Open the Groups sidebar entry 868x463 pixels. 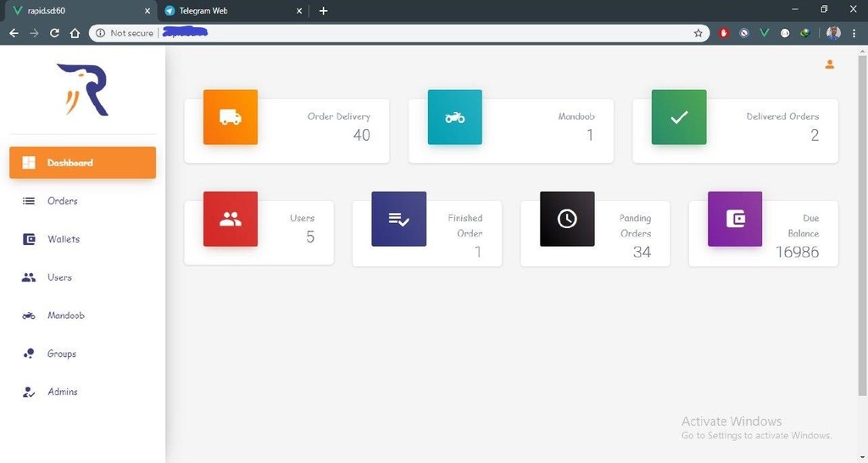click(82, 354)
